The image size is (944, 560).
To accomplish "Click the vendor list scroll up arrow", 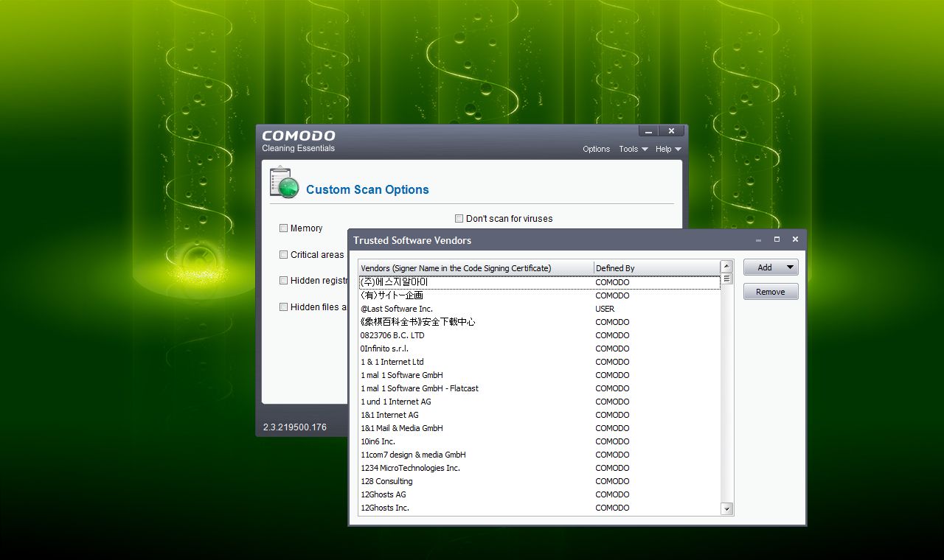I will pos(726,267).
